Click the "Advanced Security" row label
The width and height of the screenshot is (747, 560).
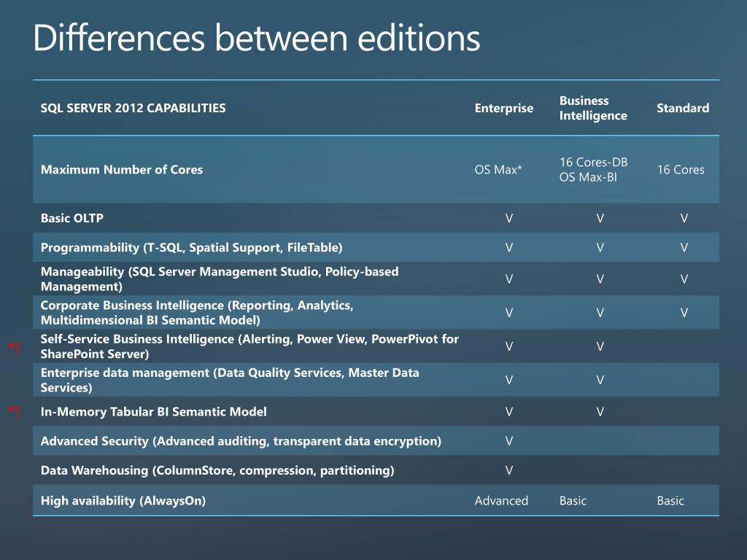[241, 441]
